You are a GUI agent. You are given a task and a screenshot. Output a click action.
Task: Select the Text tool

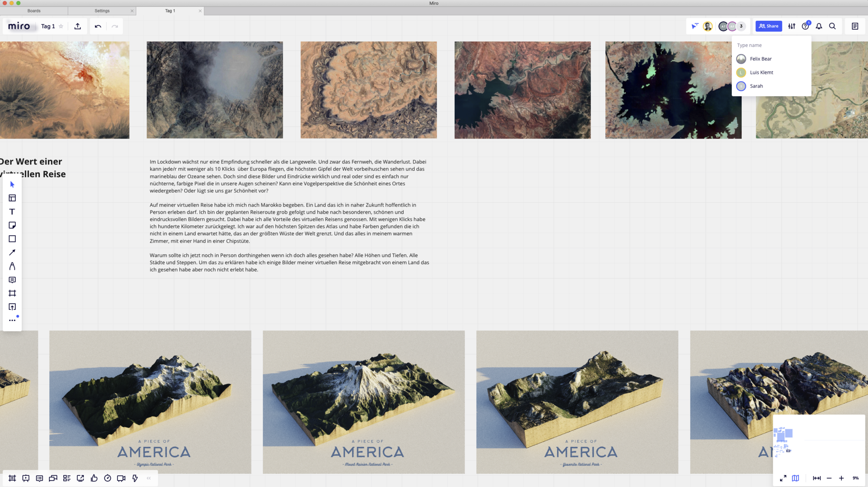click(x=12, y=211)
